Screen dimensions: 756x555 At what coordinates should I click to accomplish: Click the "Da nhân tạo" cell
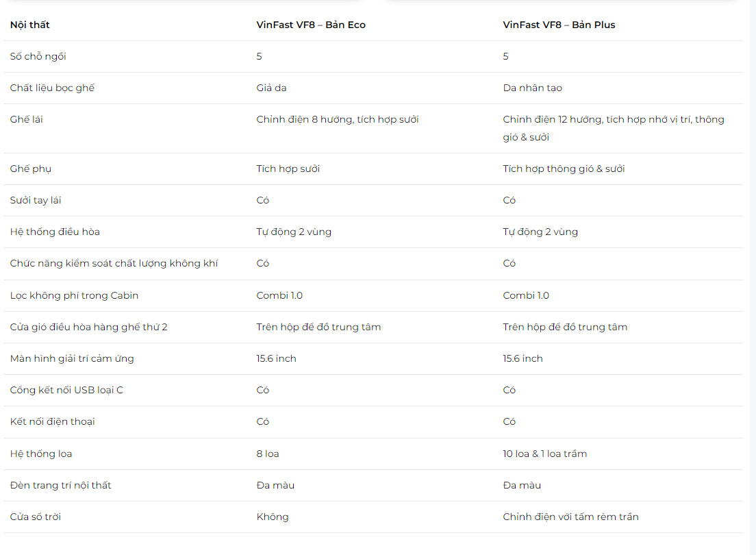[x=532, y=88]
